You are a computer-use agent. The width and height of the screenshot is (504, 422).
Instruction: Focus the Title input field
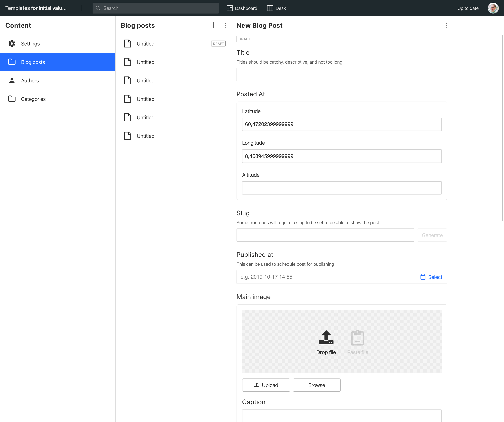(342, 75)
